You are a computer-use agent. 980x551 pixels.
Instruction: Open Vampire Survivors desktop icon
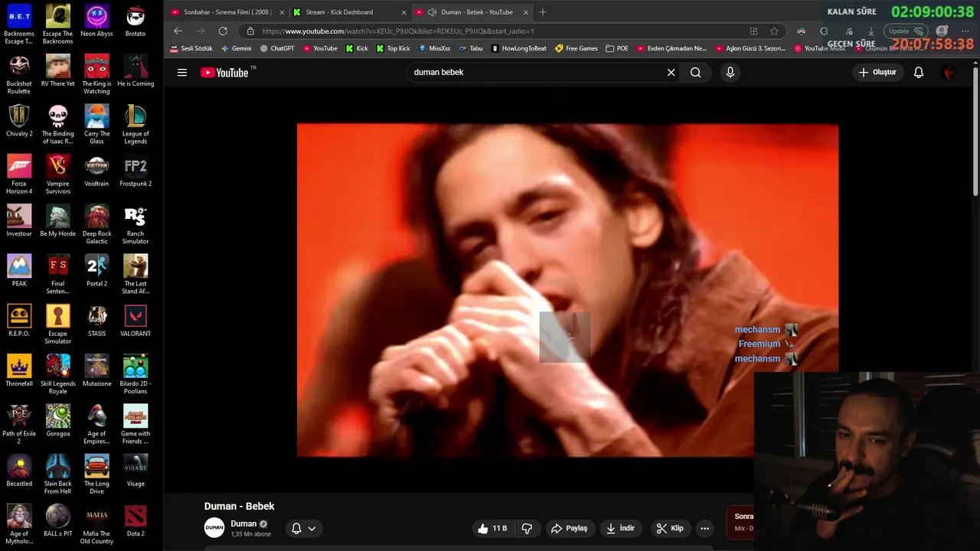(58, 174)
